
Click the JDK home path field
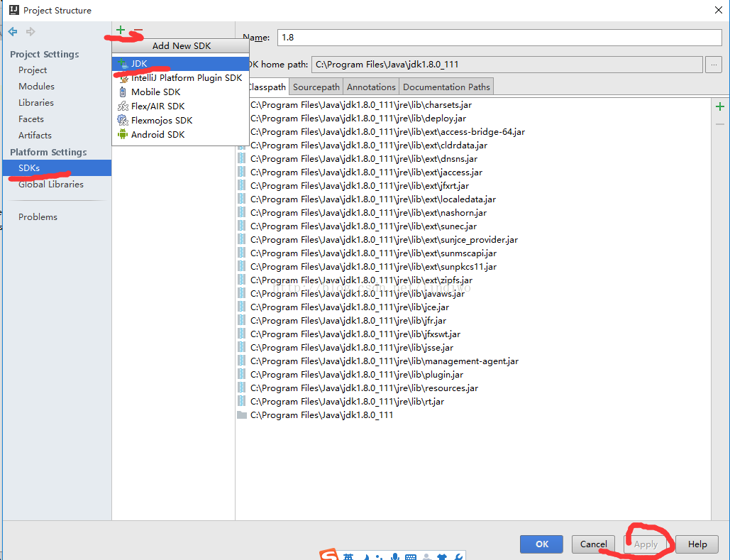tap(507, 65)
